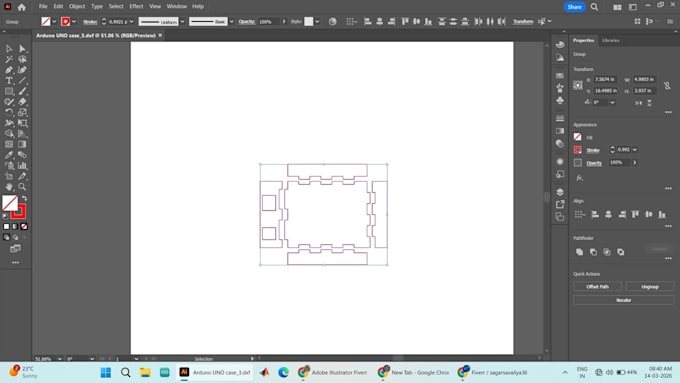
Task: Open the zoom level dropdown at bottom left
Action: [x=59, y=359]
